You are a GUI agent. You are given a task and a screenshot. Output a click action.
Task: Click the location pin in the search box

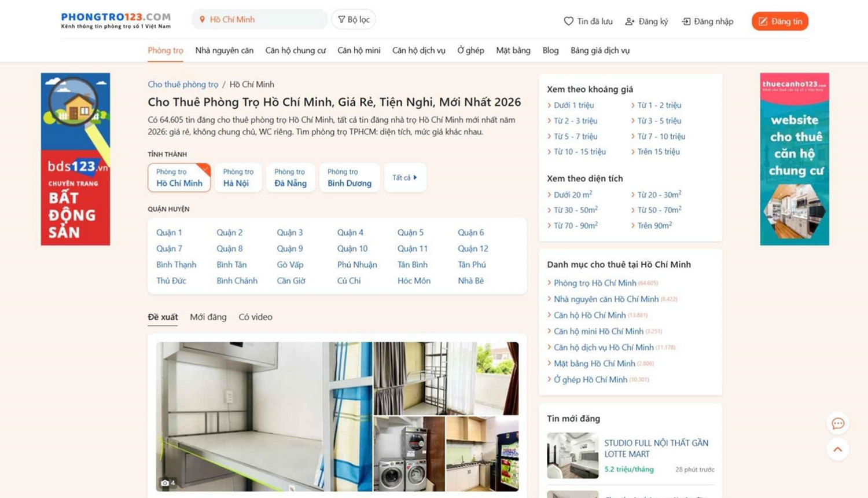[x=202, y=20]
